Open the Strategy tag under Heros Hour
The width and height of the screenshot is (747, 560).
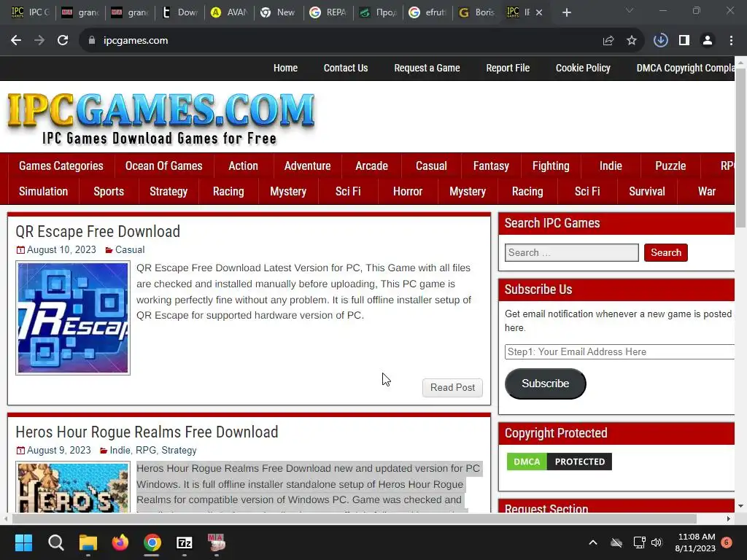point(179,451)
